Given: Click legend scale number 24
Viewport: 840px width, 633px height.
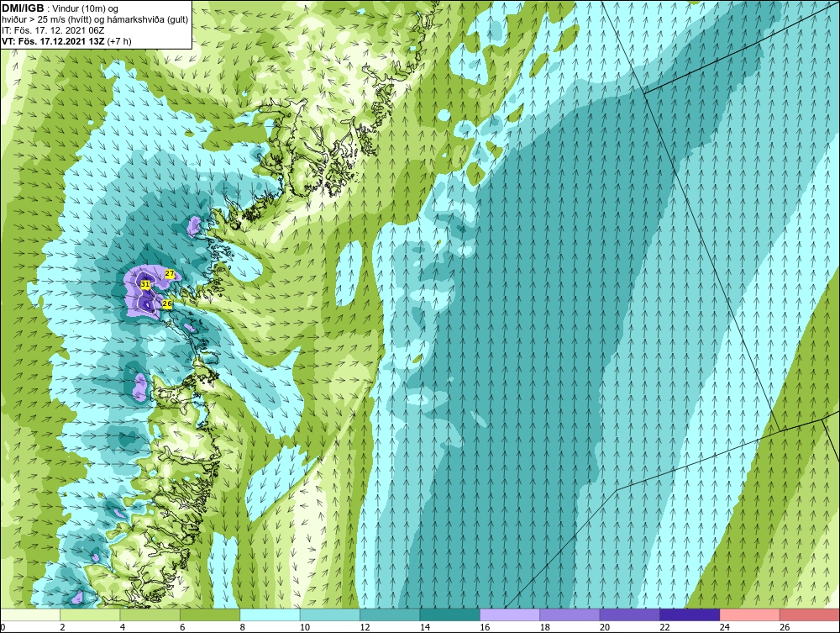Looking at the screenshot, I should 724,627.
